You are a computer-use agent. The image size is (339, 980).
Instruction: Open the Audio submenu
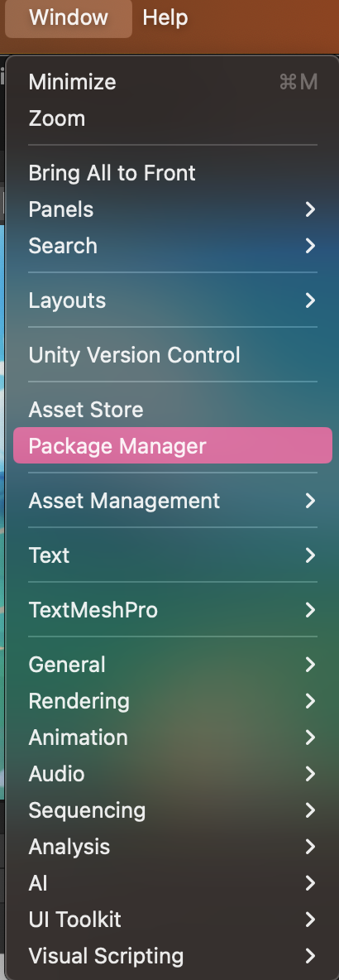click(172, 774)
